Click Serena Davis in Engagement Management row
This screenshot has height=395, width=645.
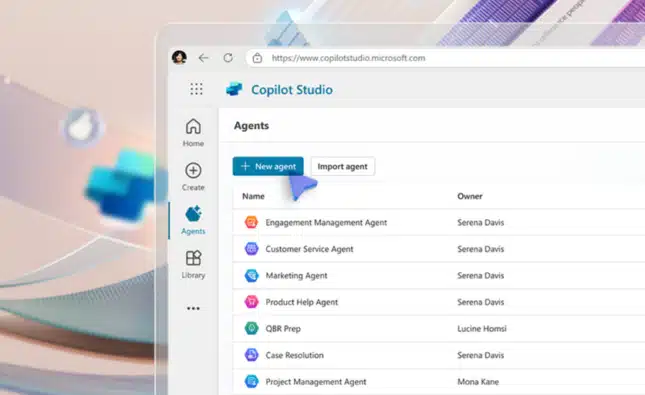coord(480,223)
